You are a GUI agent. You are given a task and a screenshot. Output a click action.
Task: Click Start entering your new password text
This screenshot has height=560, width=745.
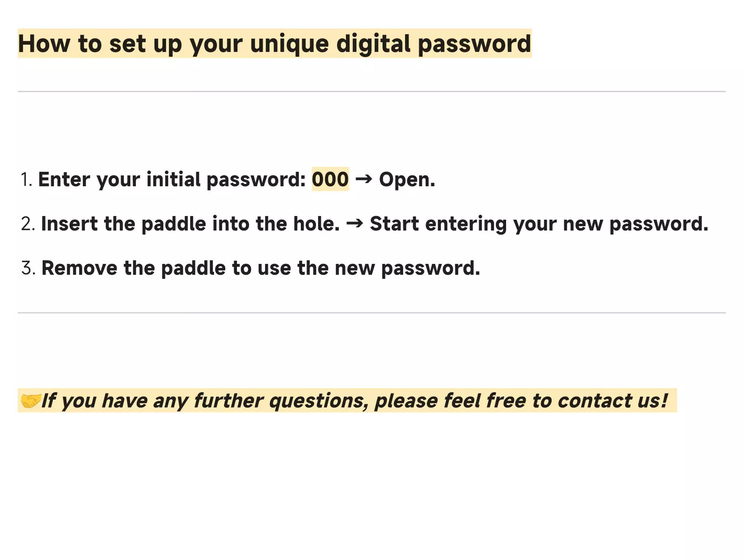(x=539, y=224)
